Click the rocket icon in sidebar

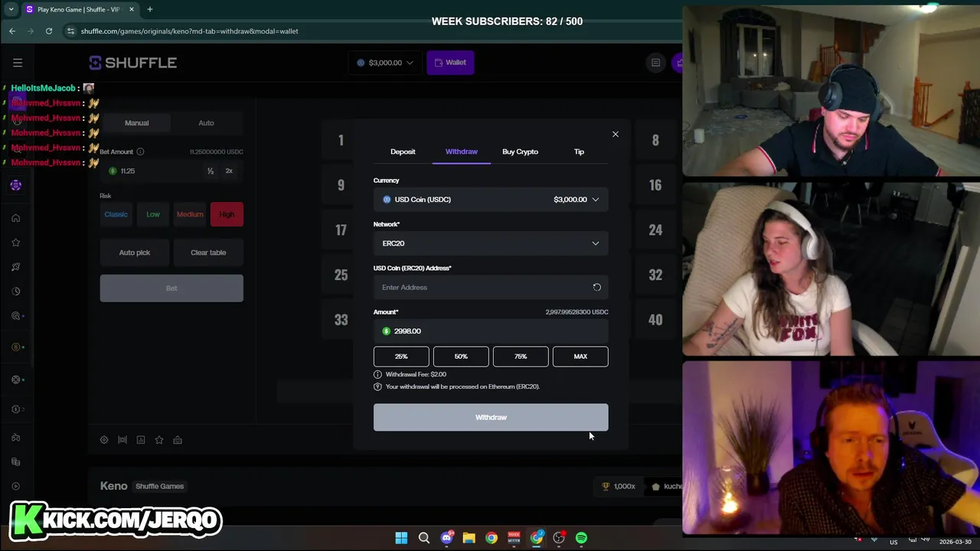point(15,267)
